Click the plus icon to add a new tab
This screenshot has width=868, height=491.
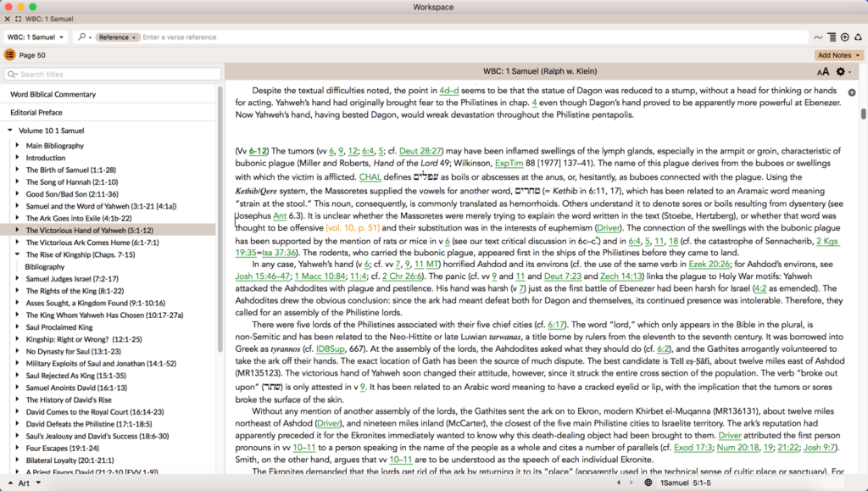click(x=843, y=36)
